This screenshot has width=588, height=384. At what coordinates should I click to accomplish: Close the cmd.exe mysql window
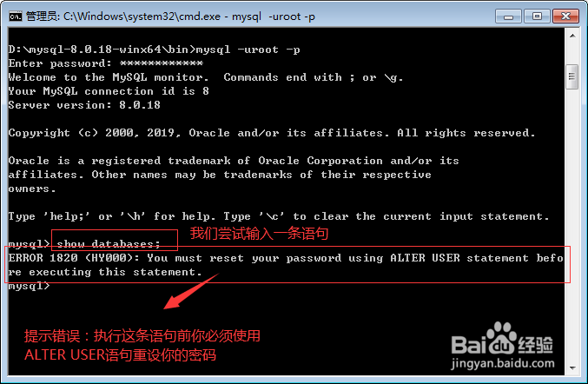(x=565, y=17)
